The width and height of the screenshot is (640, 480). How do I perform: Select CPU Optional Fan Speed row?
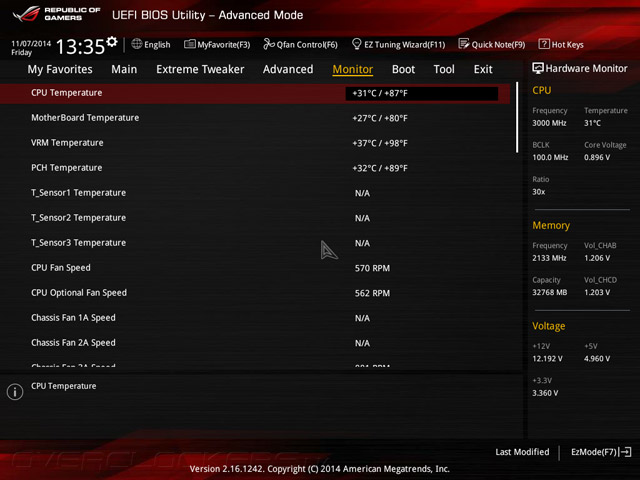(255, 293)
